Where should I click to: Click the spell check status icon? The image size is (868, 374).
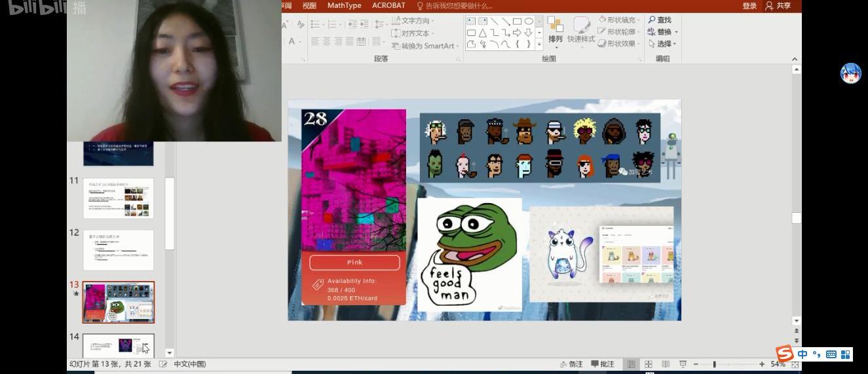pyautogui.click(x=163, y=364)
